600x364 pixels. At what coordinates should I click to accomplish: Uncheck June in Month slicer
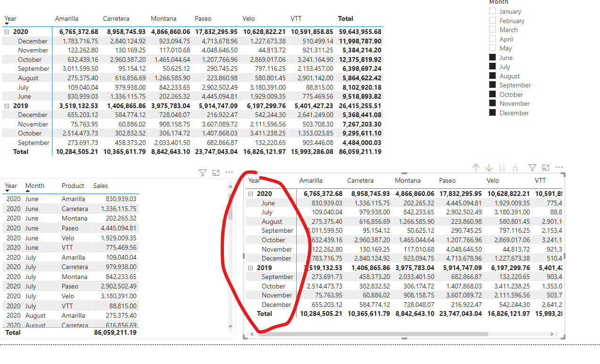pyautogui.click(x=493, y=57)
